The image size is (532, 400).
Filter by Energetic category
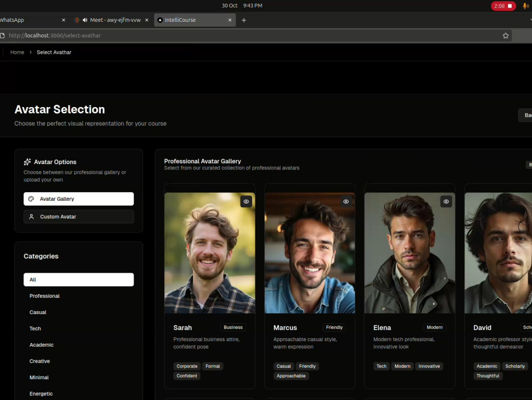[x=41, y=394]
